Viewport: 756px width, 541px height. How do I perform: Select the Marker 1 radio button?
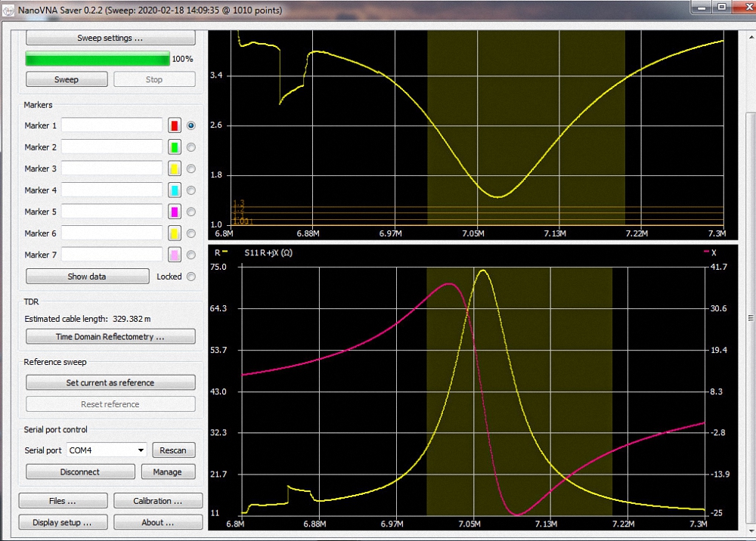(x=191, y=125)
